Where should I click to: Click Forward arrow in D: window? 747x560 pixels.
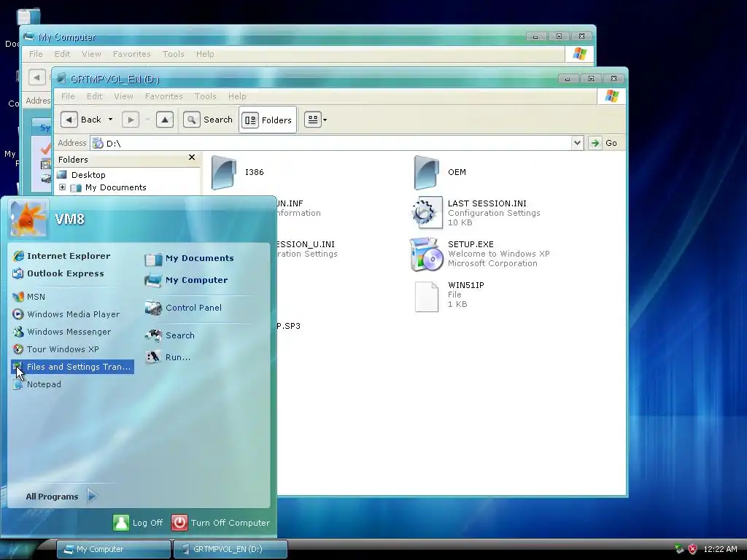[x=131, y=120]
